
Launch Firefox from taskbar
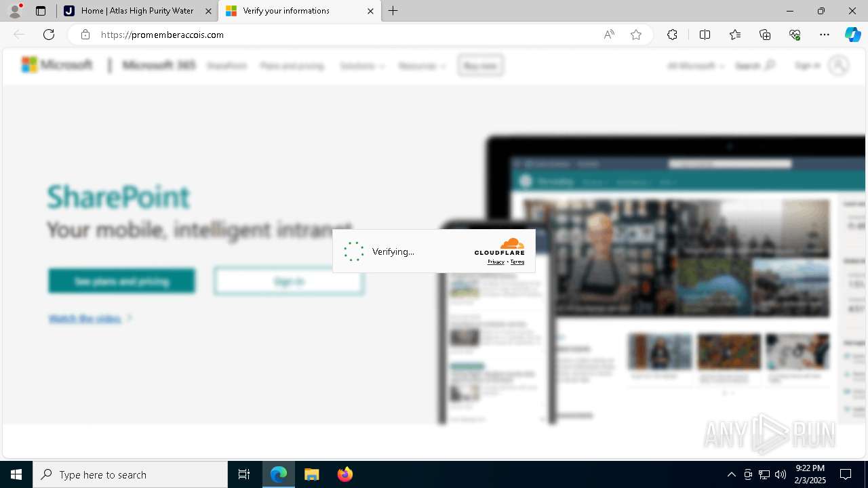click(x=345, y=474)
